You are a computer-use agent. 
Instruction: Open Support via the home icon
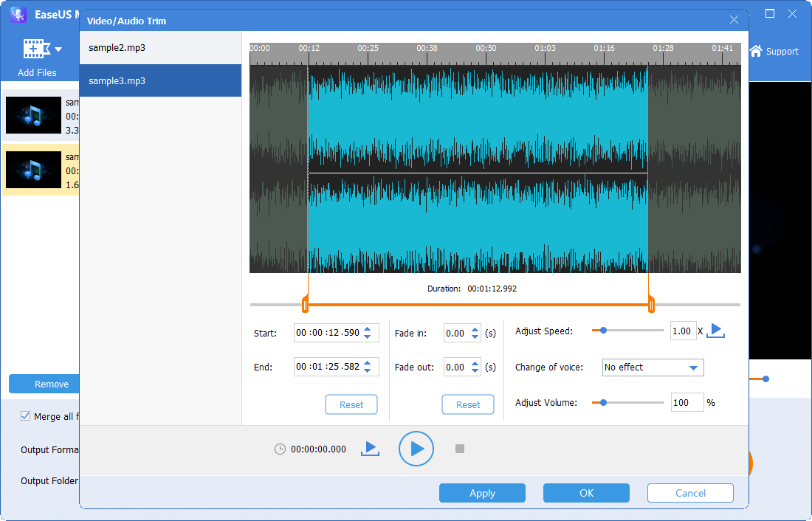tap(756, 51)
